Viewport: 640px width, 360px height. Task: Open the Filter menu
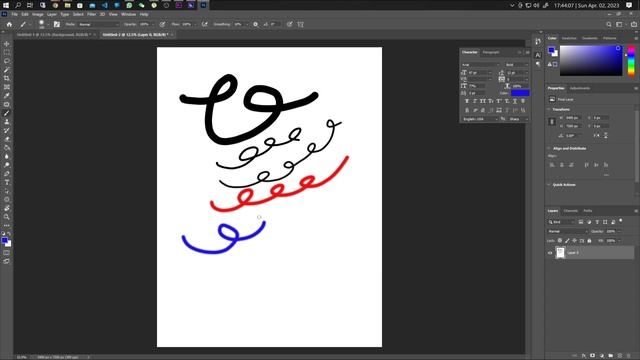coord(91,14)
